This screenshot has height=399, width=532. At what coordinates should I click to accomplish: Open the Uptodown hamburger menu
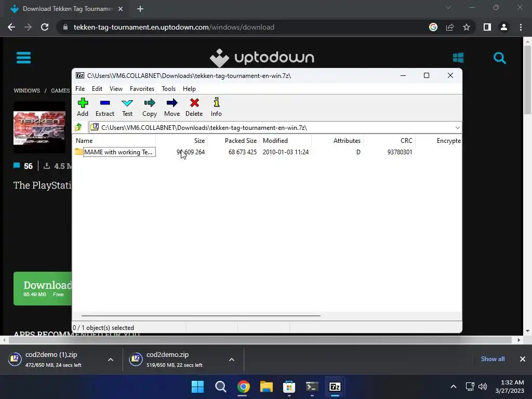(24, 58)
